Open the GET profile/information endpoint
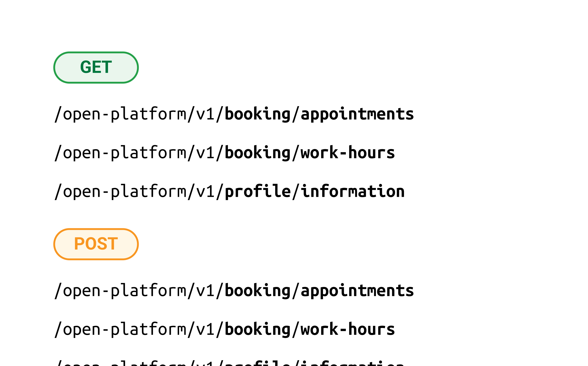This screenshot has width=588, height=366. coord(229,191)
